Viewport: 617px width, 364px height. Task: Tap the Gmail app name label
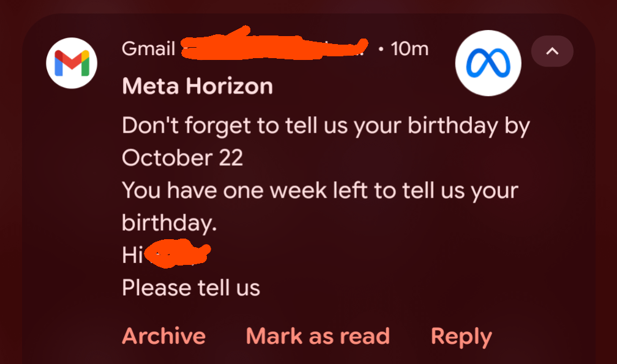[x=149, y=48]
